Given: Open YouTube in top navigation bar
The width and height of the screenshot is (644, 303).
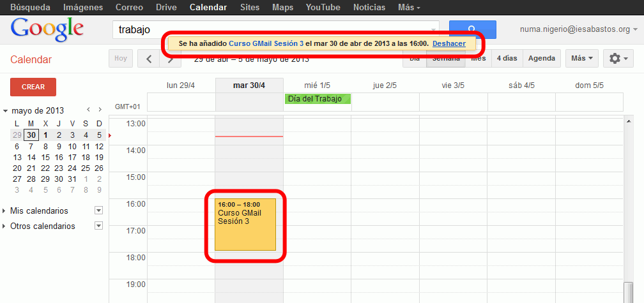Looking at the screenshot, I should coord(323,8).
